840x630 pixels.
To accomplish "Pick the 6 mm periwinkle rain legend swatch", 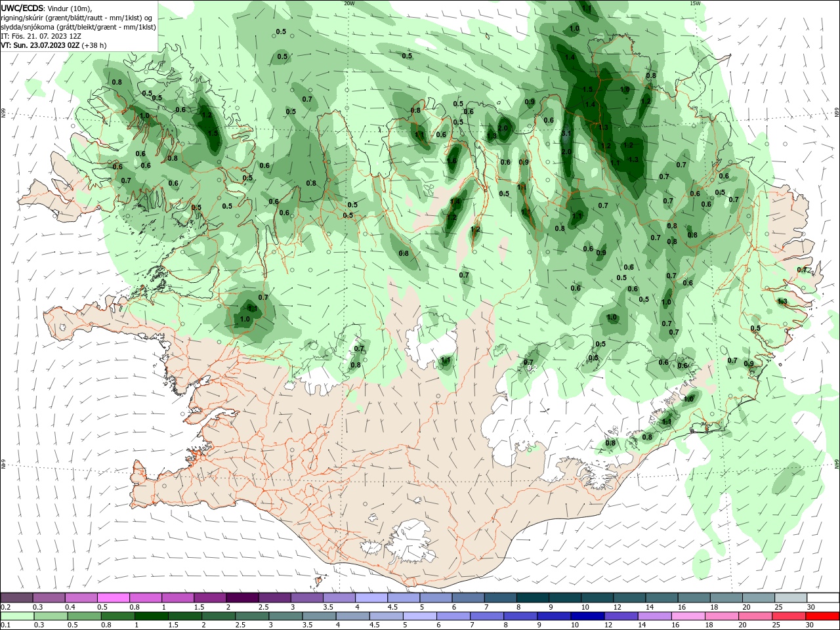I will [x=453, y=616].
